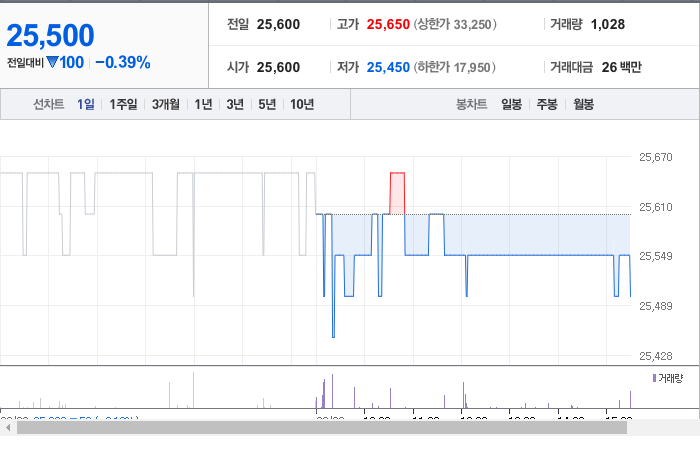700x450 pixels.
Task: Show the 10년 line chart
Action: [x=302, y=104]
